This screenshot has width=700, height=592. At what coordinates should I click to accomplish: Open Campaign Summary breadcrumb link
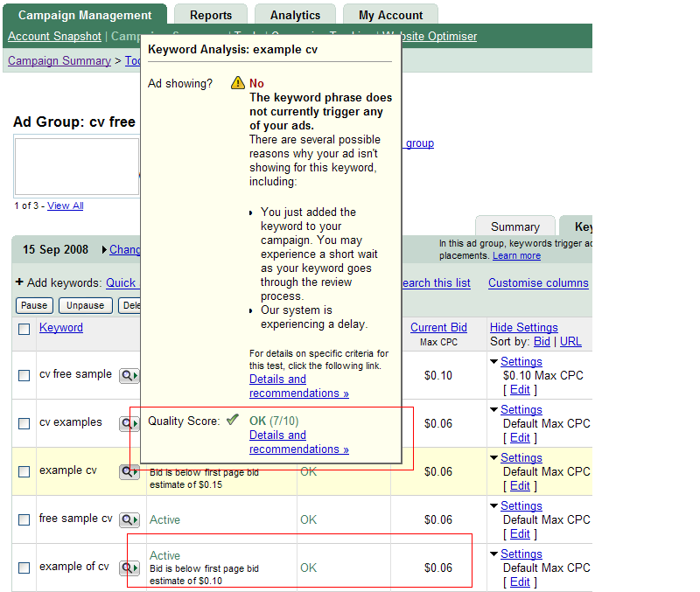coord(59,60)
